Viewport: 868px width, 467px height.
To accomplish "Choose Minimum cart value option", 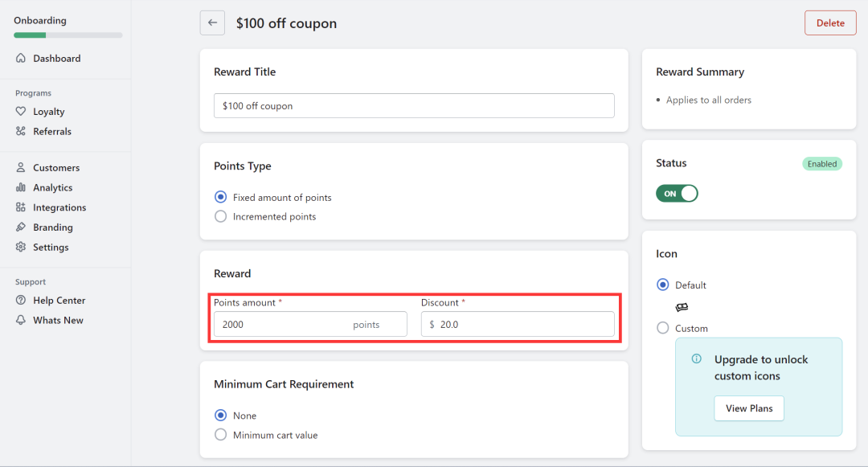I will [x=221, y=435].
